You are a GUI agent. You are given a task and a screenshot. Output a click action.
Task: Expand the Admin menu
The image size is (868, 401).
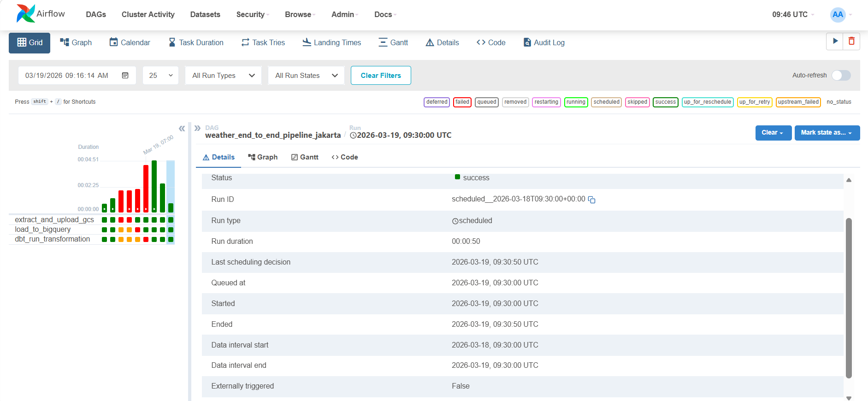[x=345, y=14]
